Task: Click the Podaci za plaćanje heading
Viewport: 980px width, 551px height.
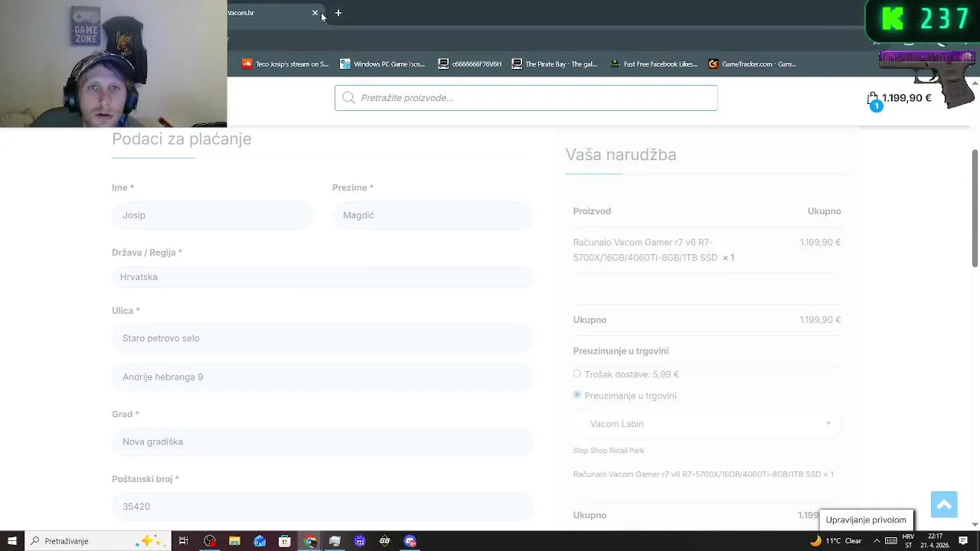Action: pos(181,139)
